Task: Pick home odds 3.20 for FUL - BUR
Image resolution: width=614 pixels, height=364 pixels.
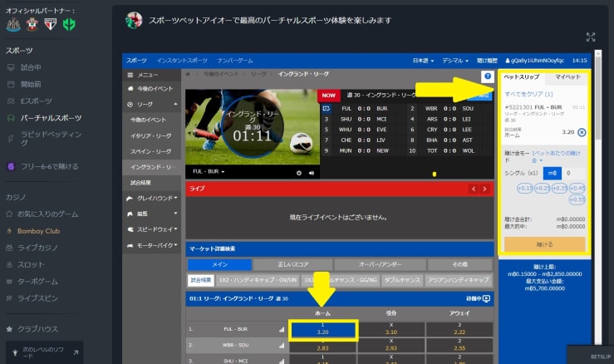Action: coord(322,330)
